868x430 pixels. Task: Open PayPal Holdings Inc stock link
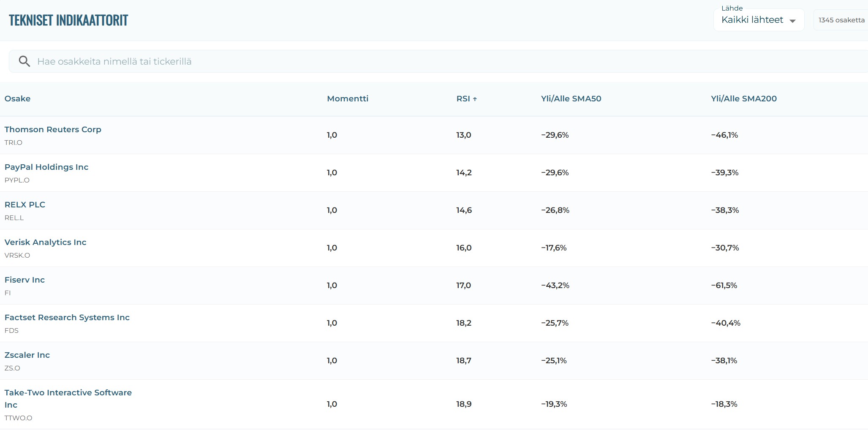(x=46, y=167)
